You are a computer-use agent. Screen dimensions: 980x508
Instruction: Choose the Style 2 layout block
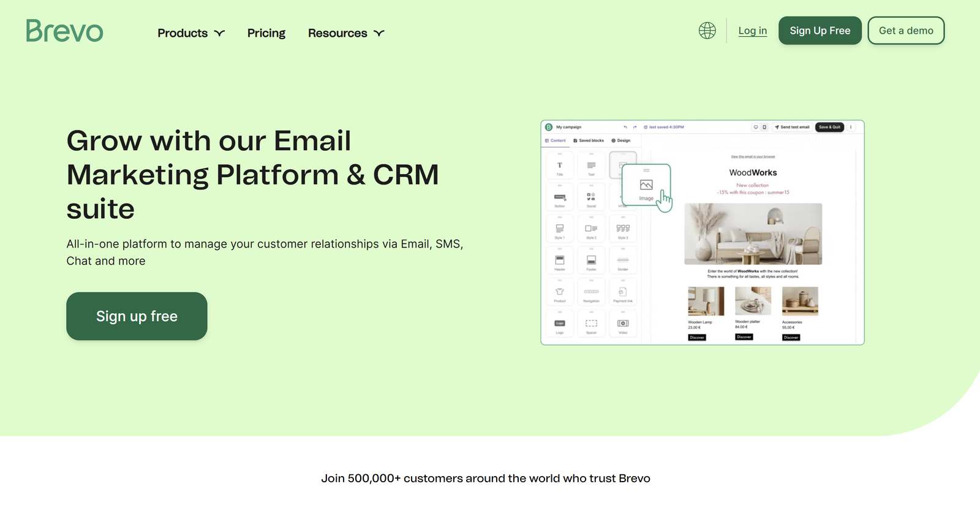(591, 229)
